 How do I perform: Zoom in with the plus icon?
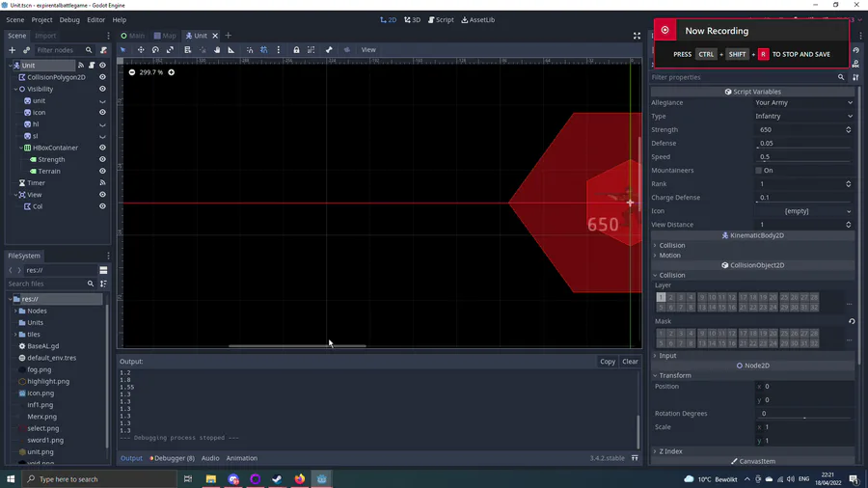(x=171, y=72)
